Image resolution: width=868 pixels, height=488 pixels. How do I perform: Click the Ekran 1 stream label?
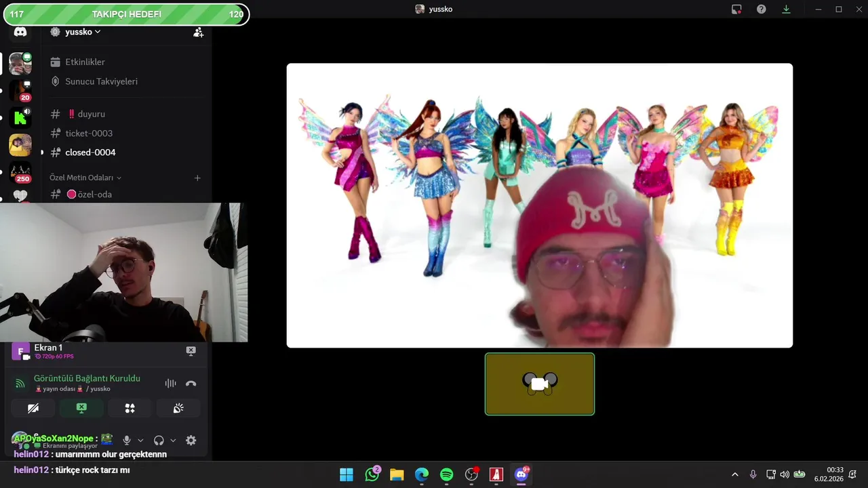click(x=48, y=348)
